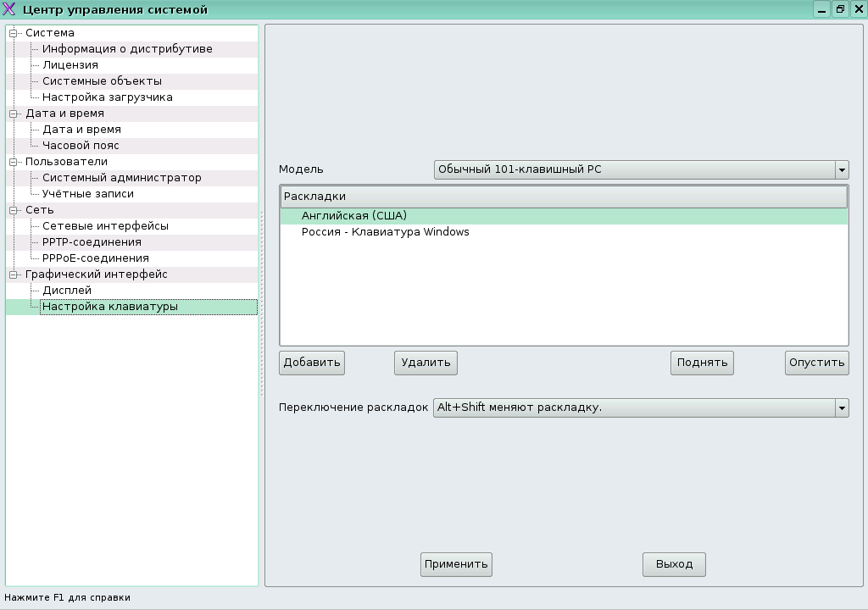Click the Поднять button
The height and width of the screenshot is (610, 868).
tap(702, 363)
